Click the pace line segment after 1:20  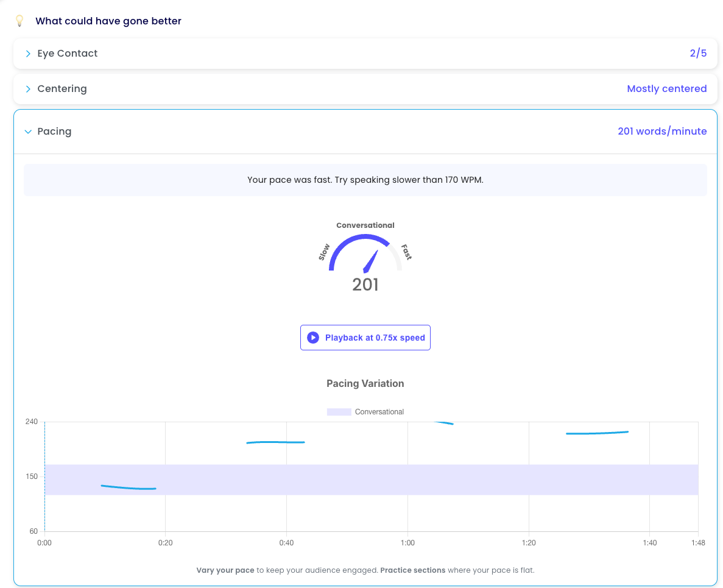click(597, 433)
